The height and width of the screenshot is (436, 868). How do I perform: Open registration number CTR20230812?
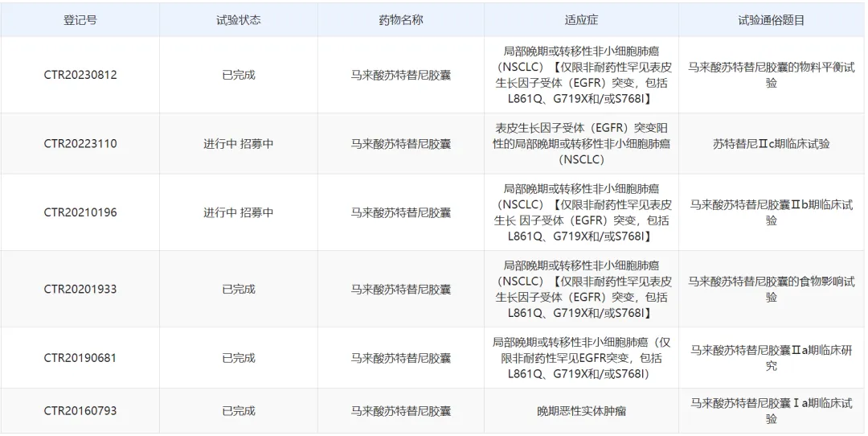pyautogui.click(x=80, y=75)
